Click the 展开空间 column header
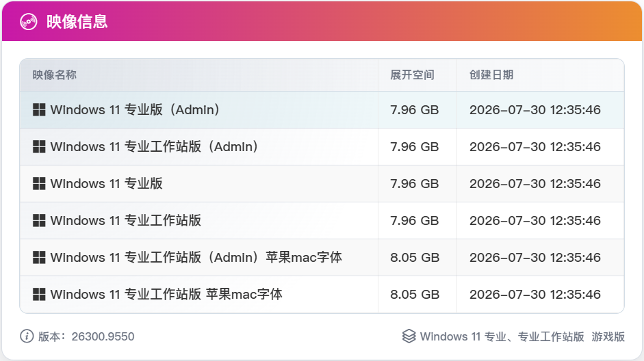Image resolution: width=644 pixels, height=361 pixels. tap(412, 75)
